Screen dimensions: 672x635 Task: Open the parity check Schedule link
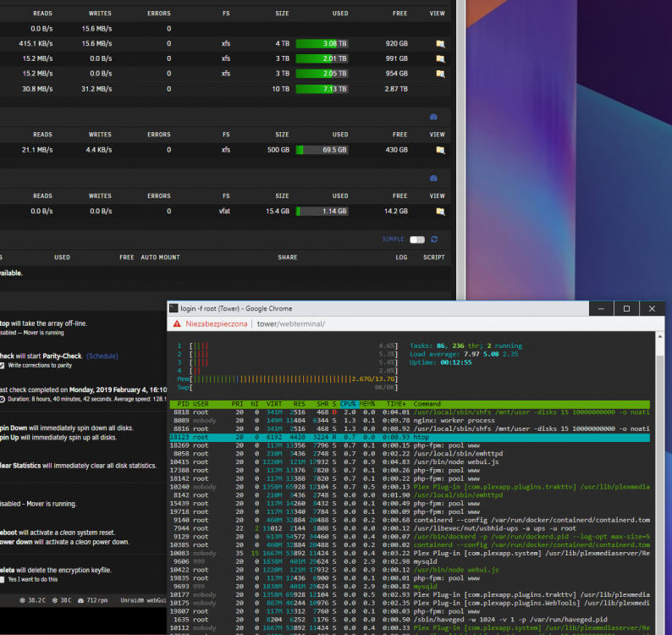pos(102,356)
